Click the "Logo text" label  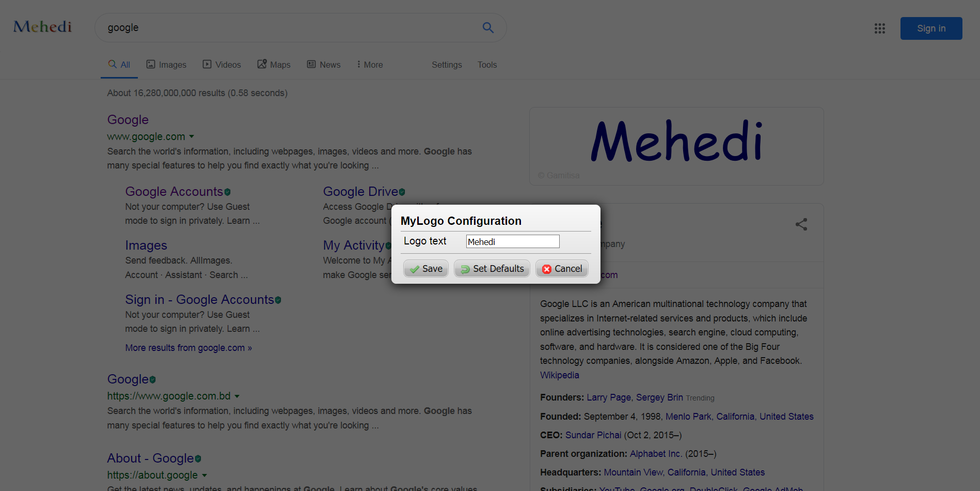(x=425, y=241)
